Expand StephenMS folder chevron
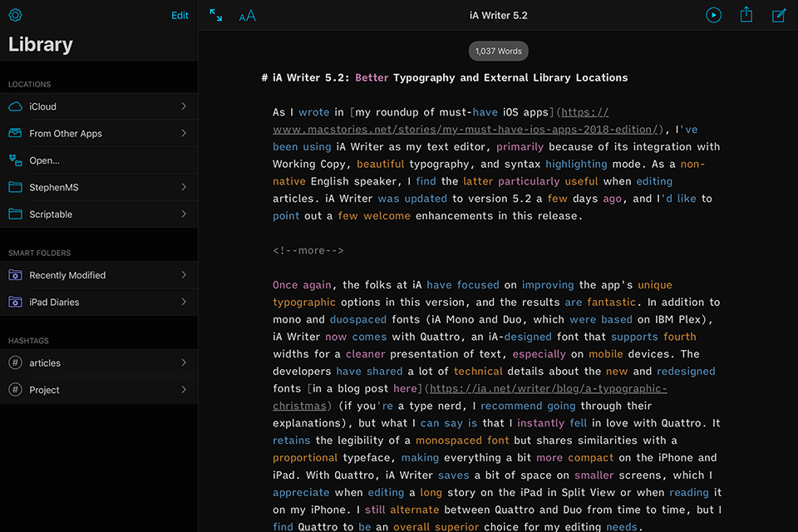 pos(184,187)
